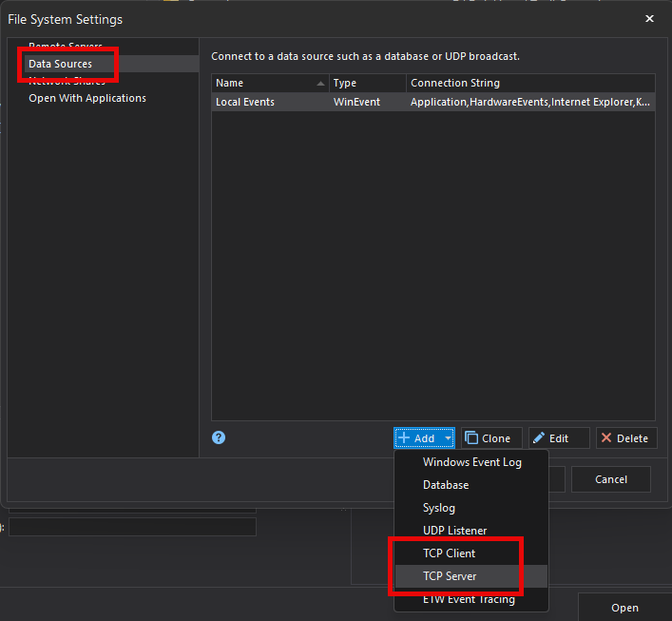
Task: Choose TCP Server from the Add menu
Action: point(471,576)
